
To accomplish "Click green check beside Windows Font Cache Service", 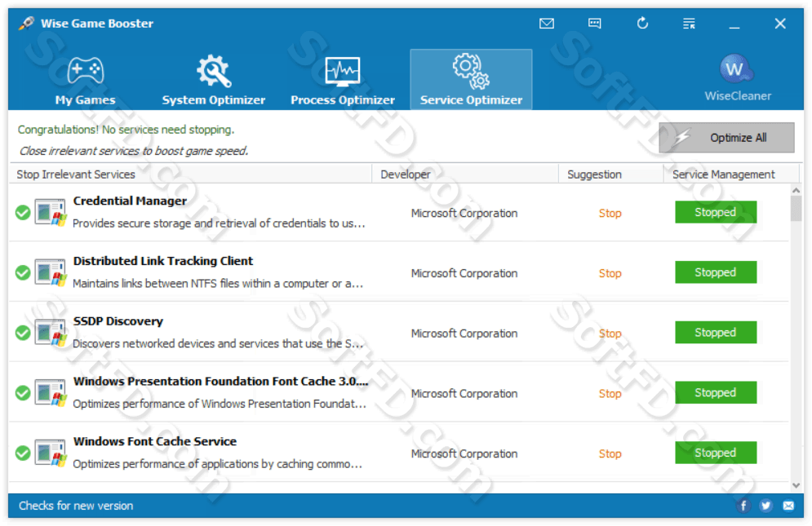I will [23, 453].
